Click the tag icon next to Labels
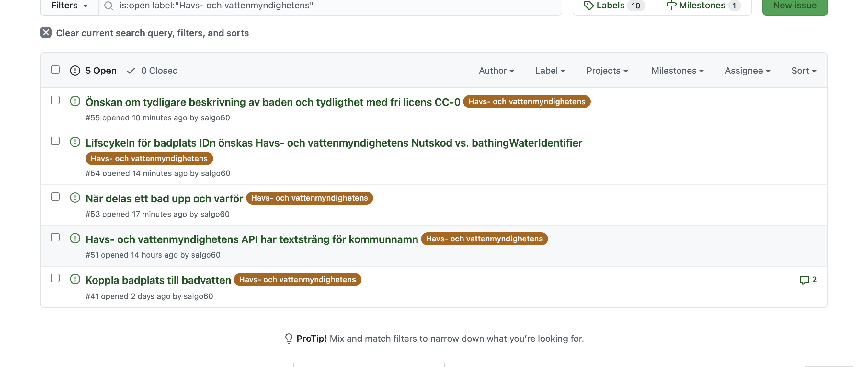This screenshot has width=868, height=367. click(x=588, y=6)
